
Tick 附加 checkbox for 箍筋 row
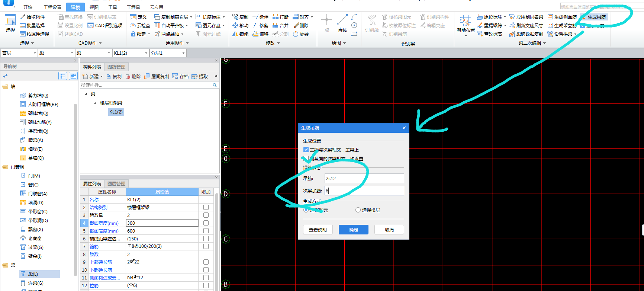click(206, 246)
